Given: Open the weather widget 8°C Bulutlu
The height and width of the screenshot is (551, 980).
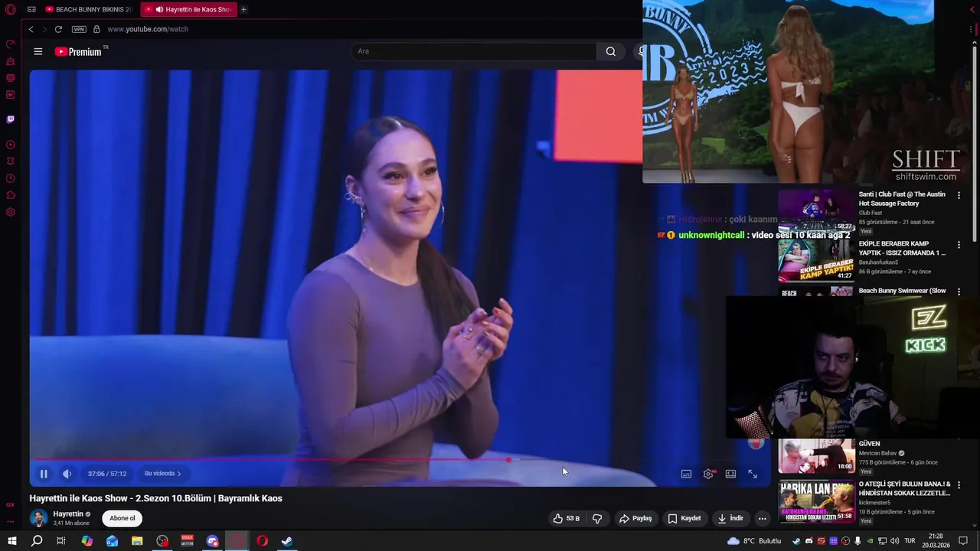Looking at the screenshot, I should click(754, 541).
